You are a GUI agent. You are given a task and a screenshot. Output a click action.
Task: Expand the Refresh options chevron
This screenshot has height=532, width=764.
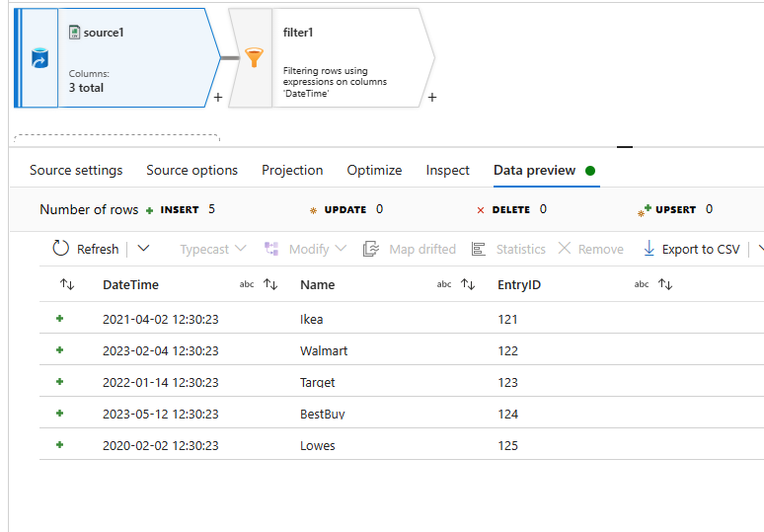(144, 249)
